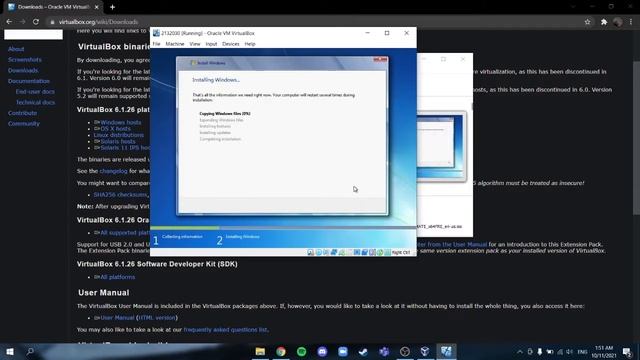Click the shared folders indicator in VM status bar
The image size is (640, 360).
point(349,252)
